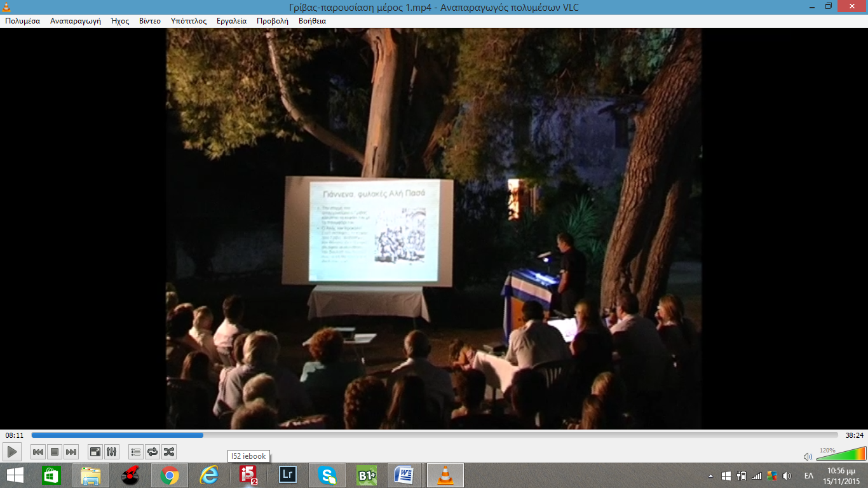Image resolution: width=868 pixels, height=488 pixels.
Task: Open File Explorer from taskbar
Action: [x=91, y=475]
